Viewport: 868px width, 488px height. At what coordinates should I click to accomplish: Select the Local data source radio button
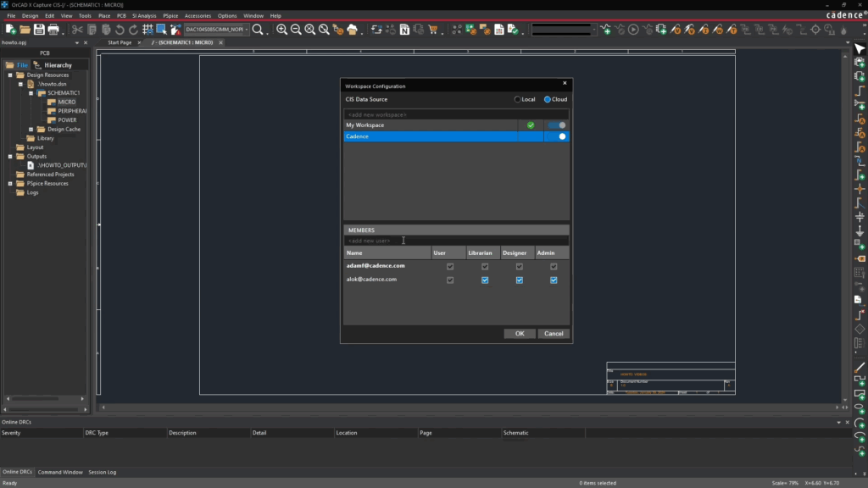coord(518,99)
